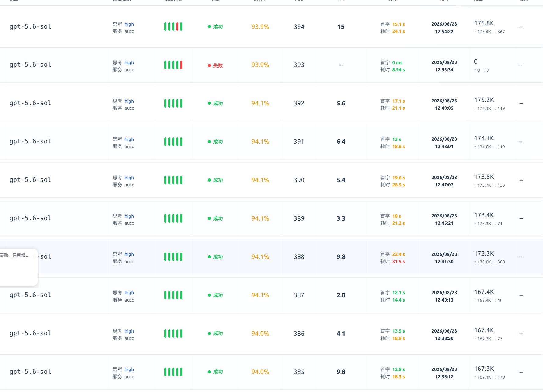Click the upload arrow token count 175.4K

(x=482, y=32)
